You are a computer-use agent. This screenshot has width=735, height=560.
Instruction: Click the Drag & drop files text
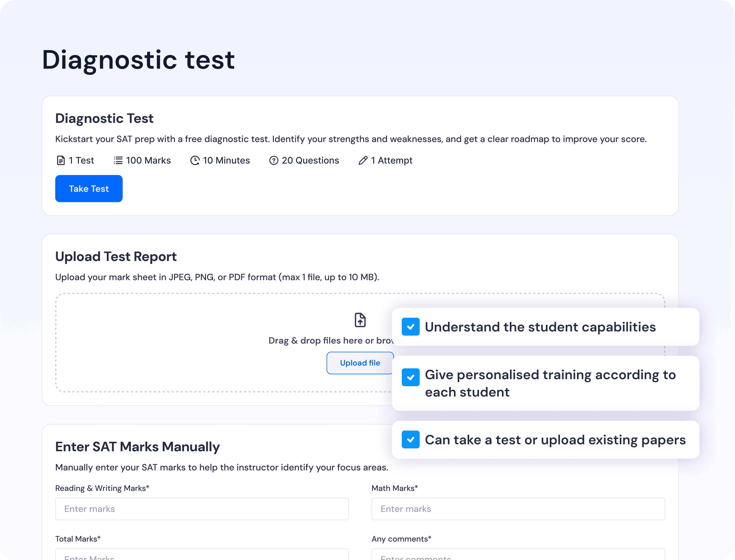(x=330, y=341)
